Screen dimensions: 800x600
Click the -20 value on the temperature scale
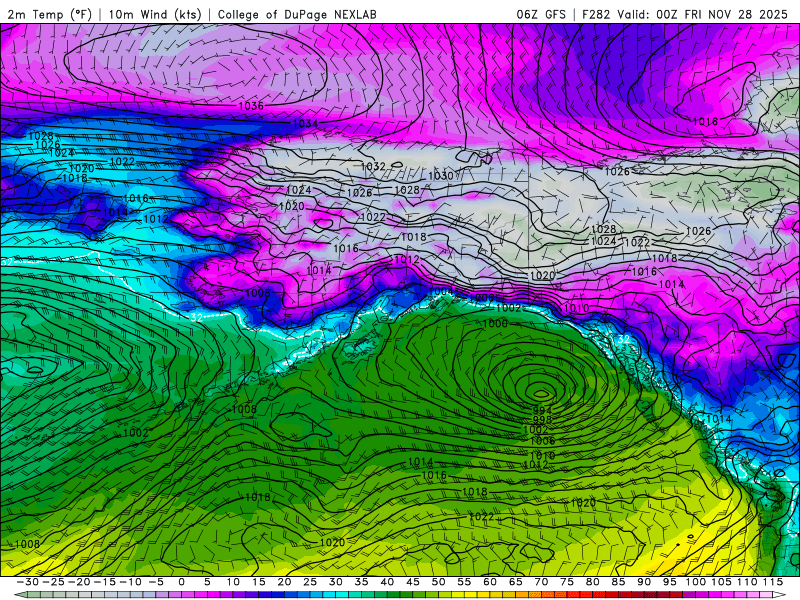coord(79,582)
